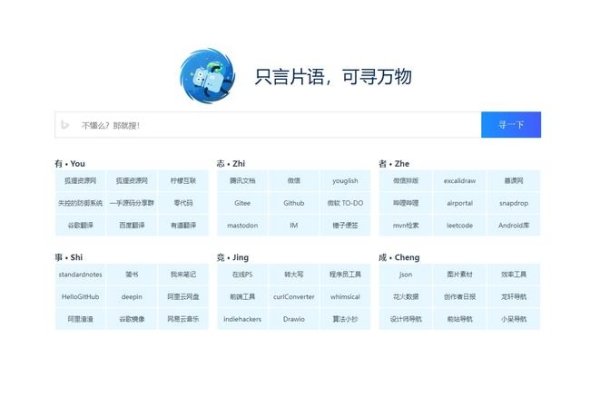The height and width of the screenshot is (400, 600).
Task: Open the 哔哩哔哩 link
Action: tap(406, 203)
